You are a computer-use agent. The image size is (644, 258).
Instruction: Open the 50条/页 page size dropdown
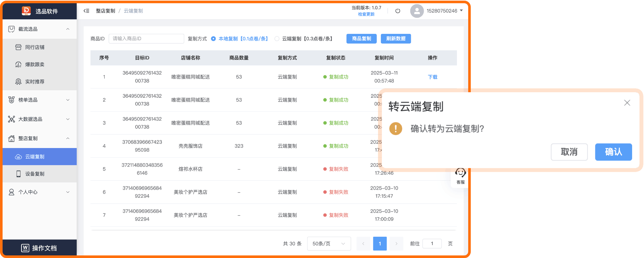click(329, 243)
